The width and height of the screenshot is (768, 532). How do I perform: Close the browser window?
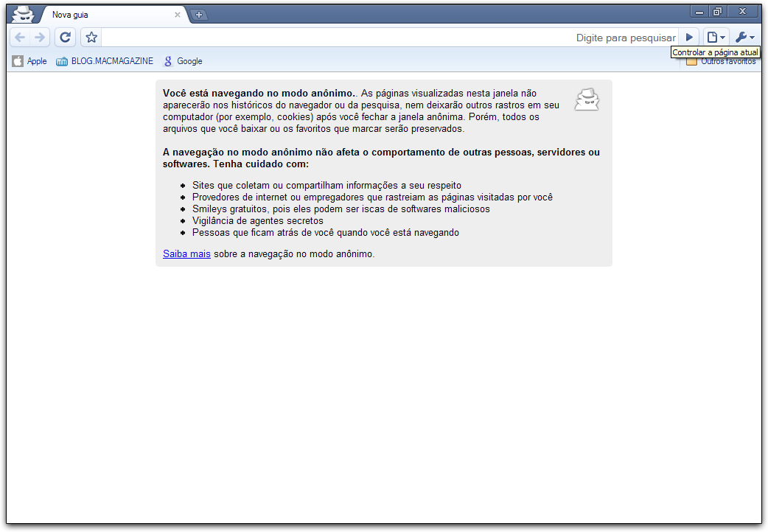point(742,12)
